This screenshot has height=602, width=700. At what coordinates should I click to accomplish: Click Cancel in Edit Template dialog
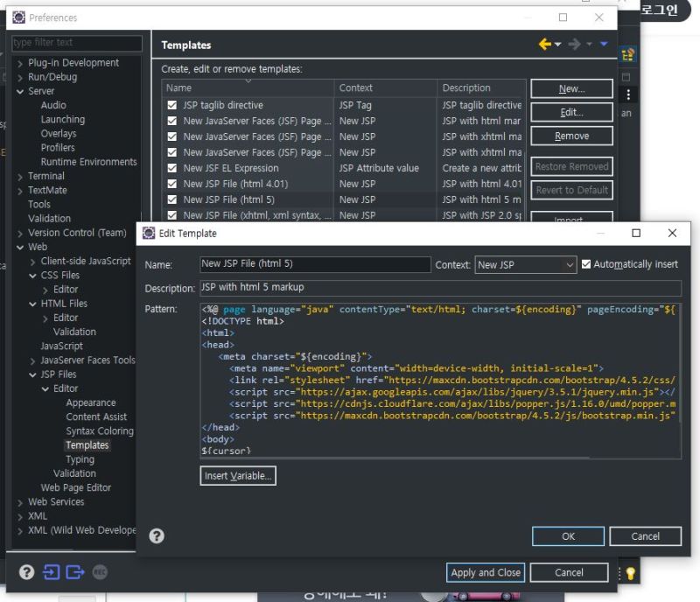coord(645,535)
